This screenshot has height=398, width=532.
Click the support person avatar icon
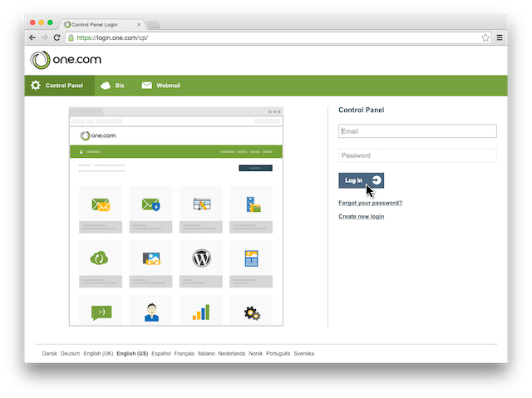pos(151,312)
